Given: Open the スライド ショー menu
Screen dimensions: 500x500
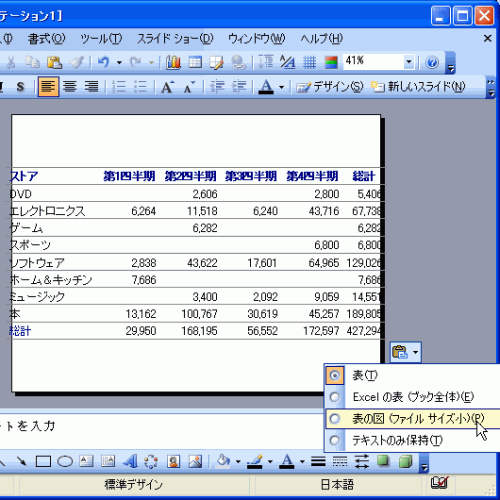Looking at the screenshot, I should click(175, 39).
